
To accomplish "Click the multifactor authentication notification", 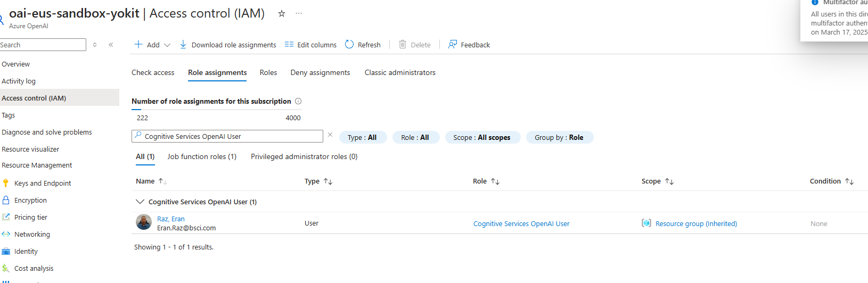I will (834, 20).
